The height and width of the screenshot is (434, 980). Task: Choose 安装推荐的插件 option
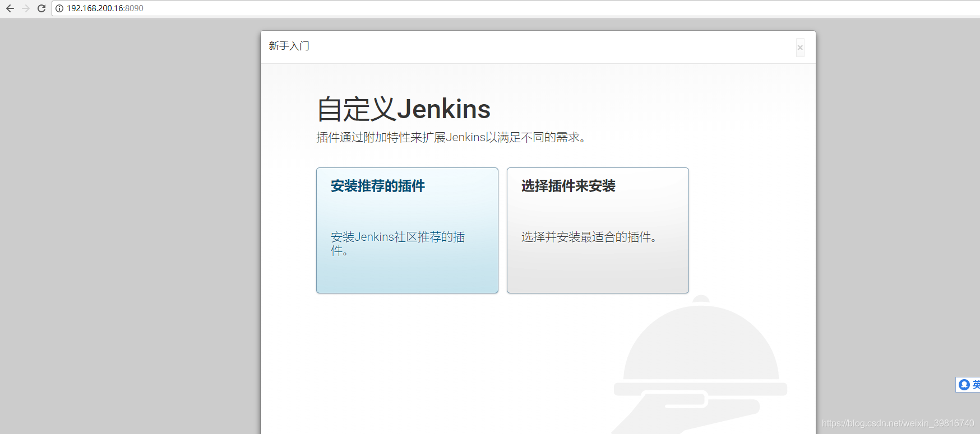(407, 230)
